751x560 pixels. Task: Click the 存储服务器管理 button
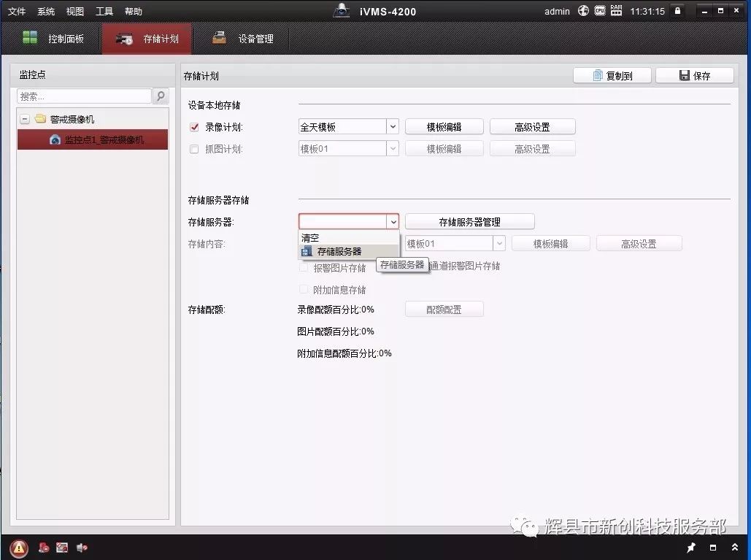[x=470, y=222]
